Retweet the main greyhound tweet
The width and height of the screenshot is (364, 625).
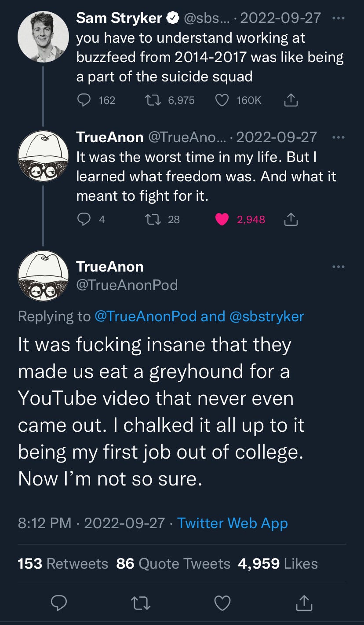pos(141,603)
